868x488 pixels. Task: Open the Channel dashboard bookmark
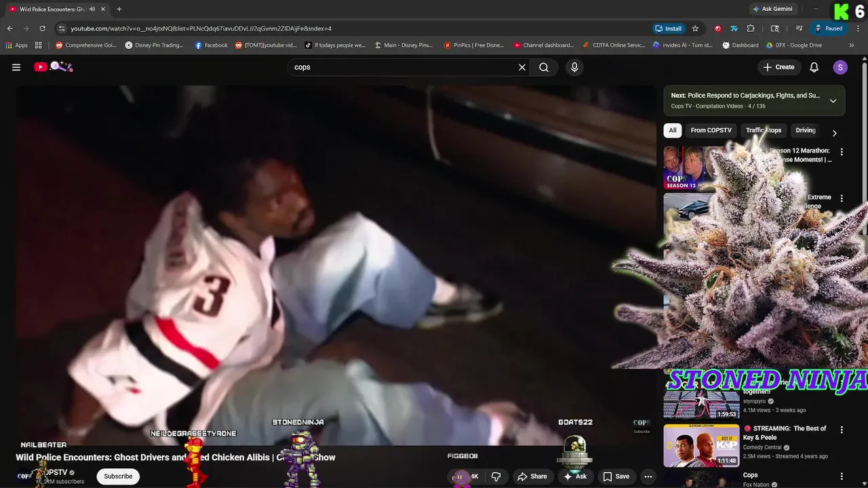pos(544,45)
